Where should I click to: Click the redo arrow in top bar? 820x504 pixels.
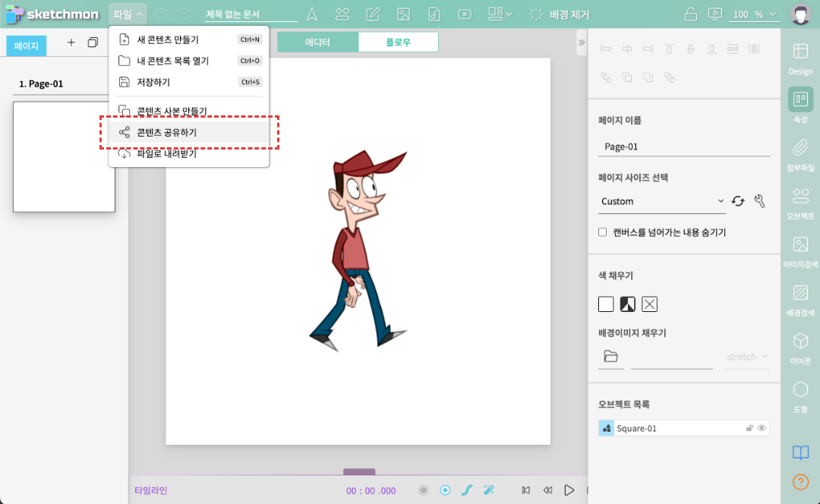click(184, 14)
